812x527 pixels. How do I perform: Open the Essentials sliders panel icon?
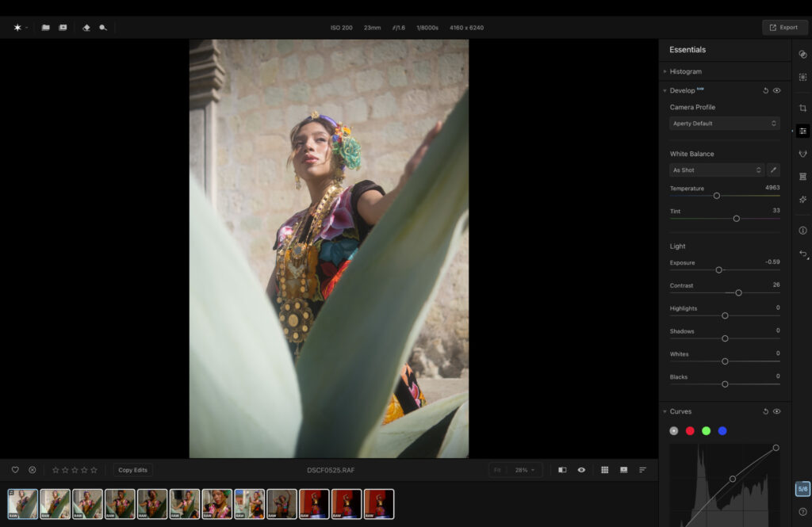[x=802, y=131]
